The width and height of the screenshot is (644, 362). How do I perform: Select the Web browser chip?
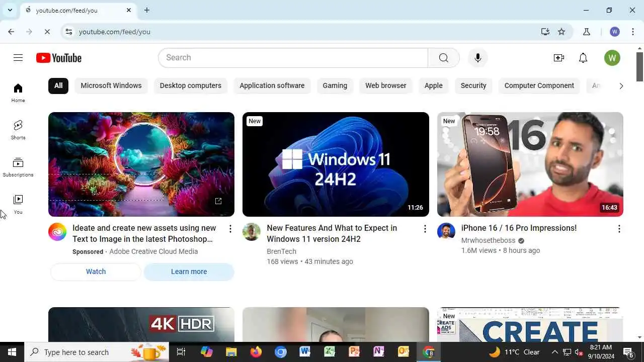[x=386, y=85]
